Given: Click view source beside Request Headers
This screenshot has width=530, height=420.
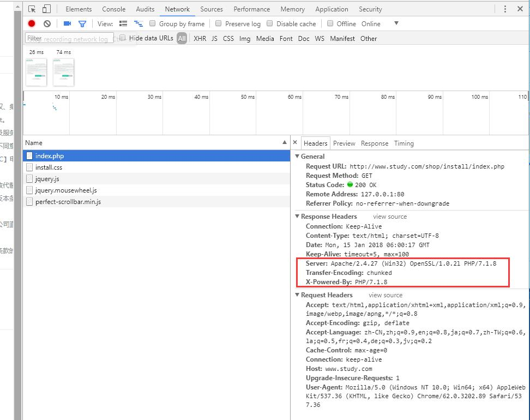Looking at the screenshot, I should coord(386,295).
